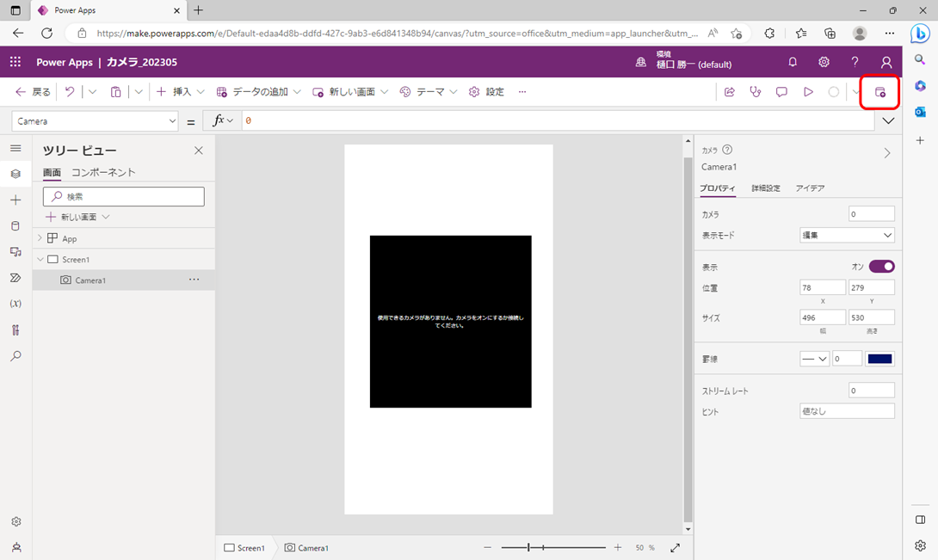Open the new screen dropdown in tree view
Viewport: 938px width, 560px height.
tap(106, 217)
